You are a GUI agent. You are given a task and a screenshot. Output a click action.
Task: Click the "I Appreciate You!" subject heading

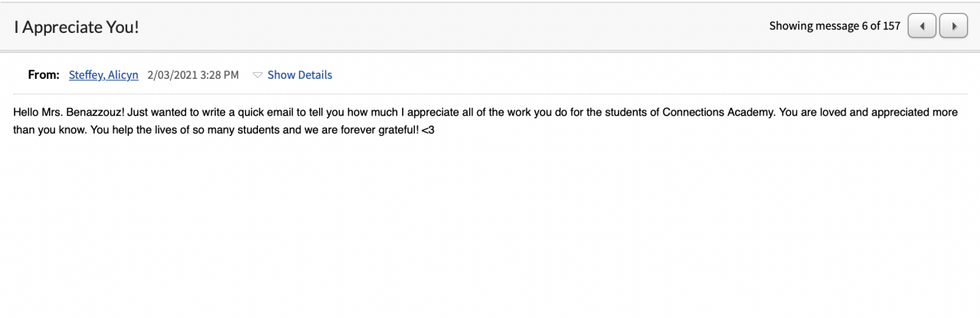[x=77, y=27]
